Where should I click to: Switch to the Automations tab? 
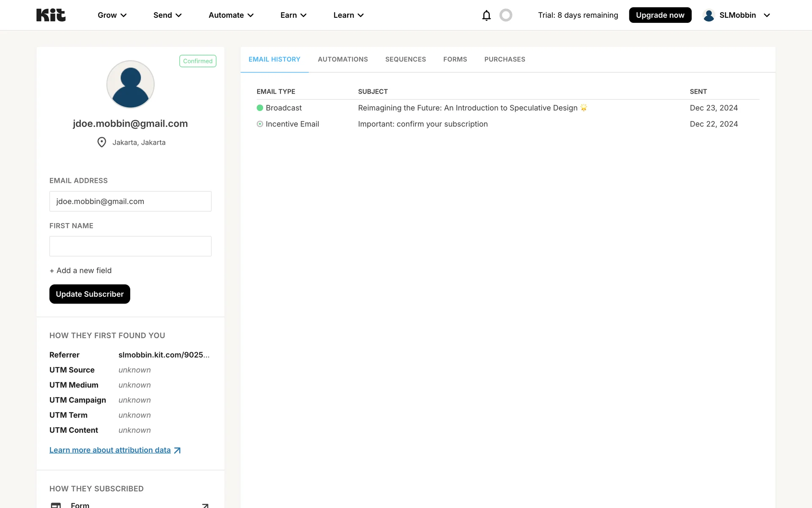coord(343,59)
